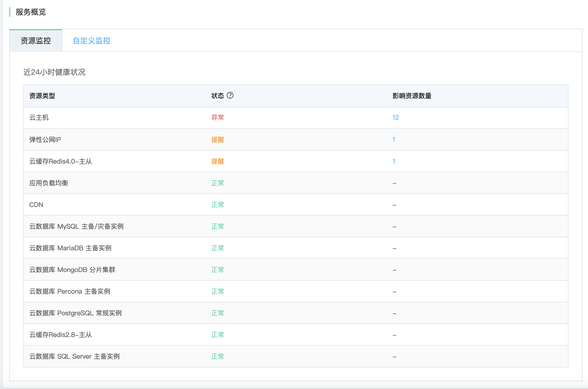Click 正常 status for Percona row
The height and width of the screenshot is (389, 588).
(x=217, y=291)
